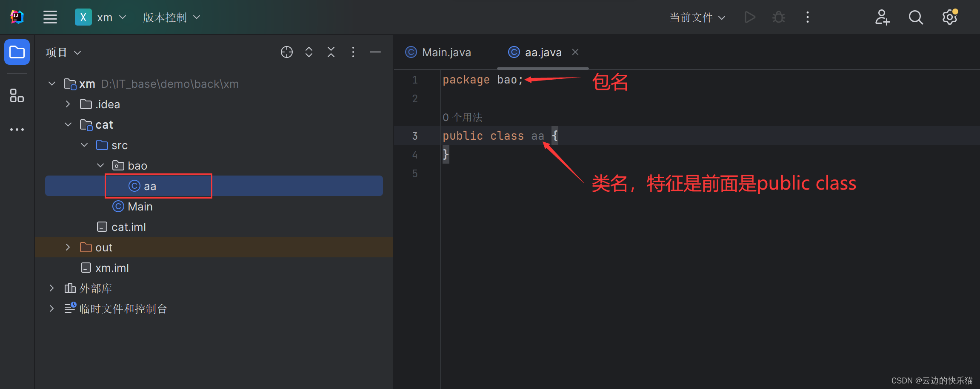The width and height of the screenshot is (980, 389).
Task: Click the Debug bug icon
Action: [779, 17]
